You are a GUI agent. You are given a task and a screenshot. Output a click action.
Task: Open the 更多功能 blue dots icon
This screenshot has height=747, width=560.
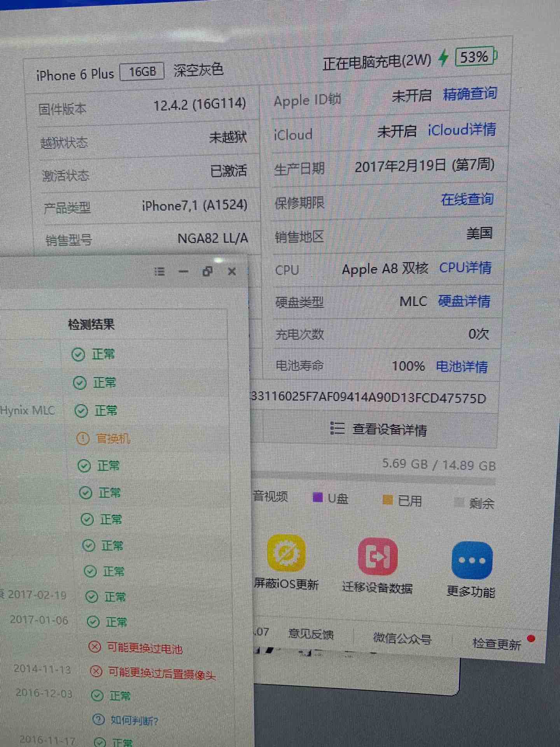tap(472, 560)
